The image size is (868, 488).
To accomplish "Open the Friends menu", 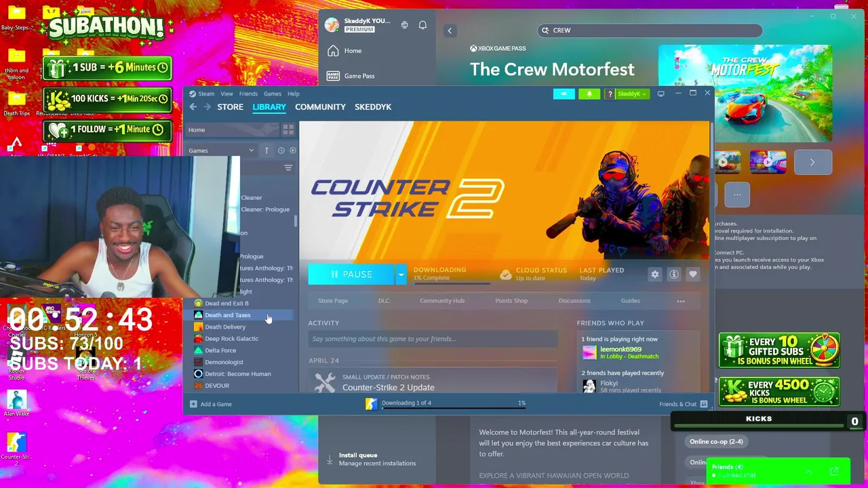I will [x=248, y=94].
